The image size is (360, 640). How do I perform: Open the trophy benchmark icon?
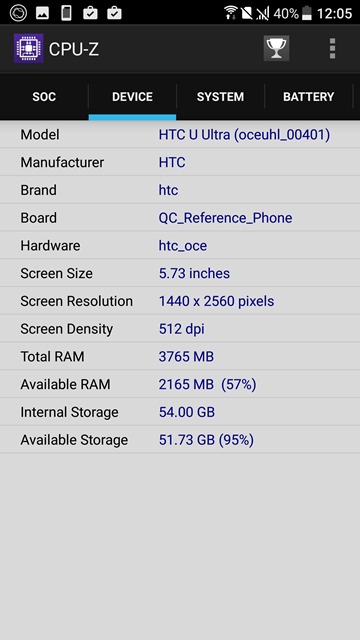click(276, 49)
